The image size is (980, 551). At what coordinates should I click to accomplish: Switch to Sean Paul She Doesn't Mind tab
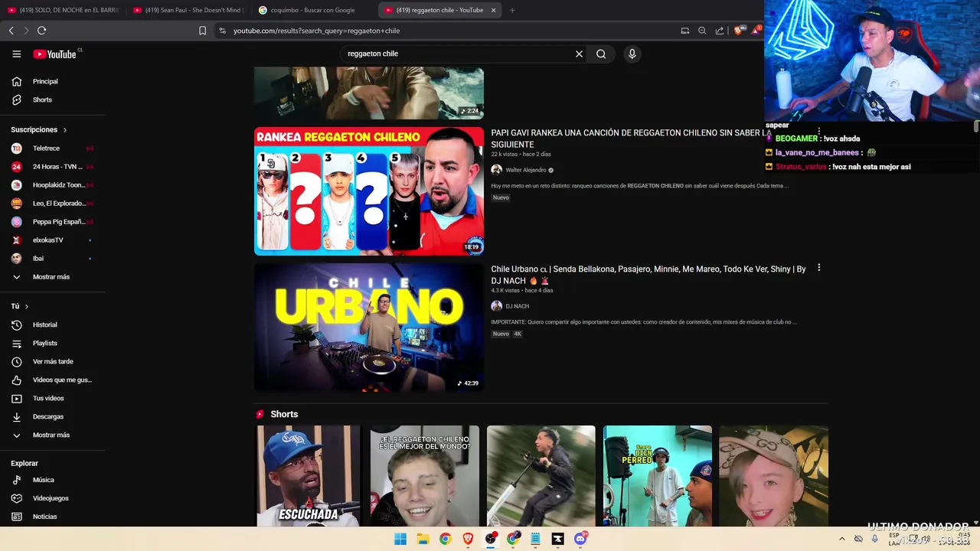pos(188,10)
